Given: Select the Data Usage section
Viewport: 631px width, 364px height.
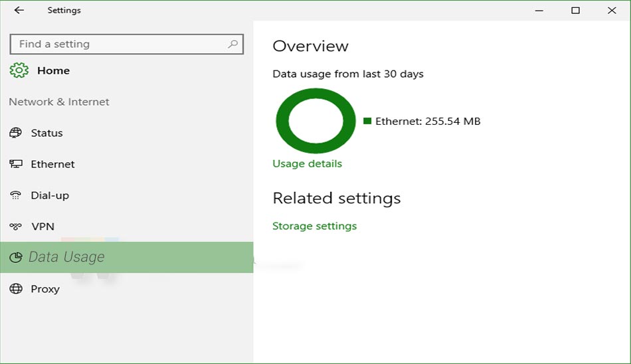Looking at the screenshot, I should pos(126,257).
